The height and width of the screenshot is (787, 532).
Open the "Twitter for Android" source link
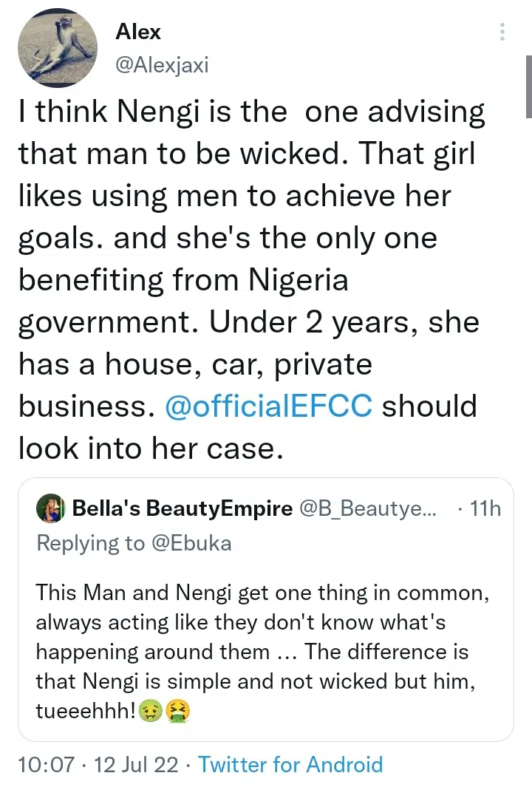(x=290, y=764)
